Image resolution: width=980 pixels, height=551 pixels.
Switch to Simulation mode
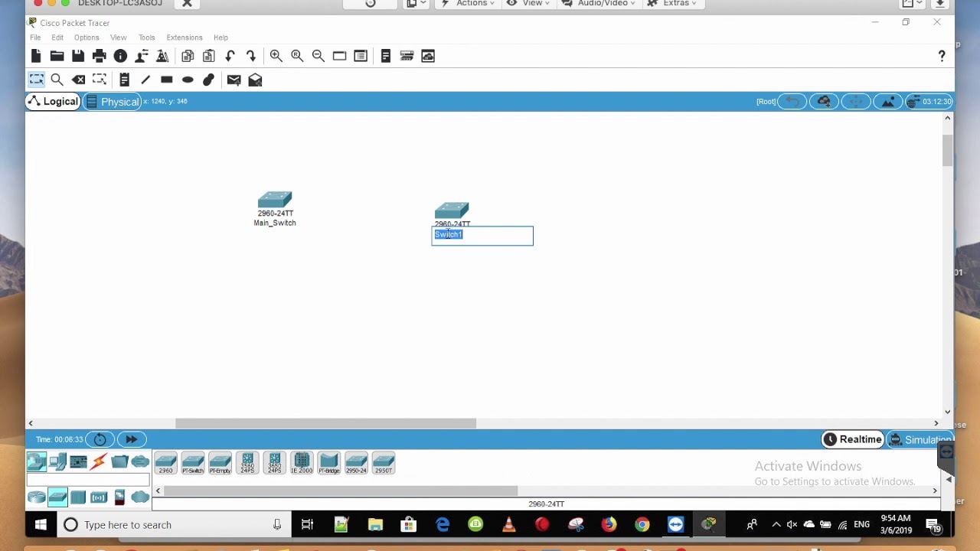point(921,440)
